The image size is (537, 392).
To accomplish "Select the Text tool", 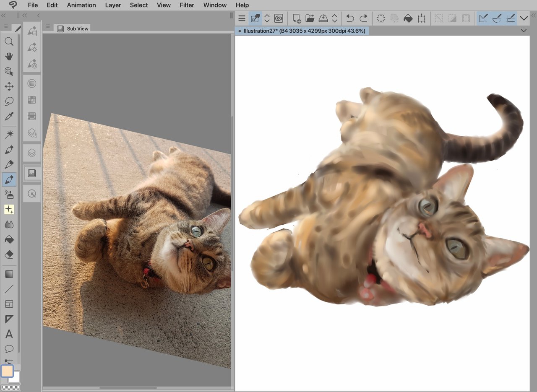I will [x=9, y=334].
